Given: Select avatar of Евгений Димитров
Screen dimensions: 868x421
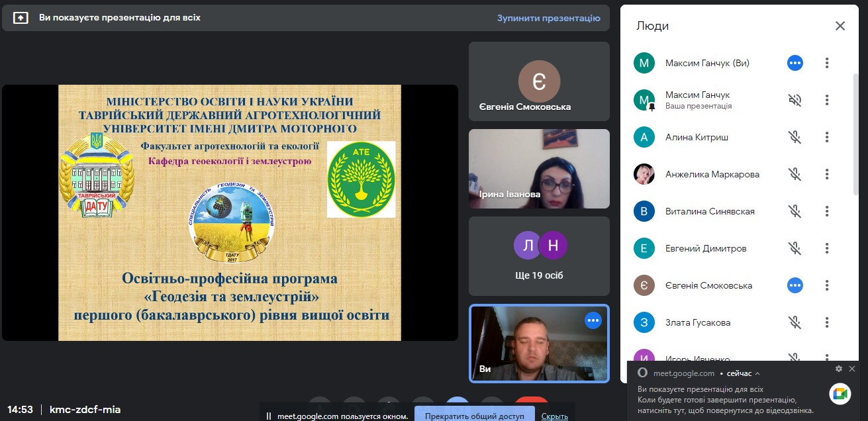Looking at the screenshot, I should [x=644, y=248].
